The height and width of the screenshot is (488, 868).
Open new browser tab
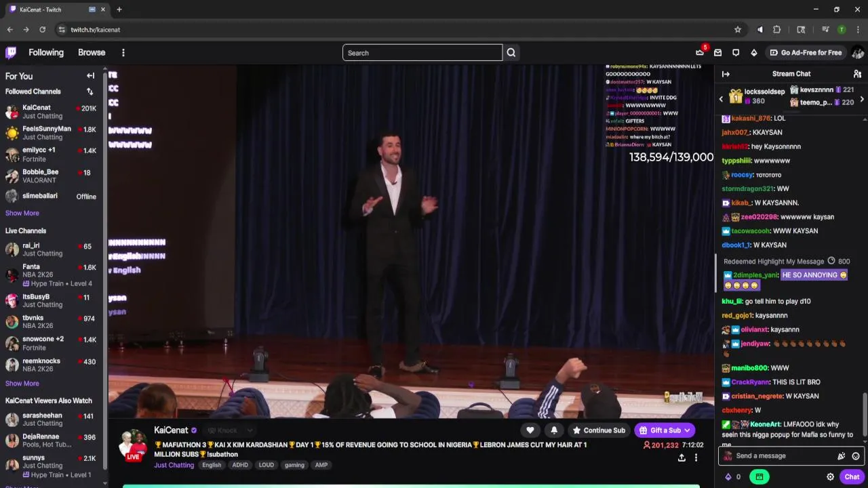119,9
